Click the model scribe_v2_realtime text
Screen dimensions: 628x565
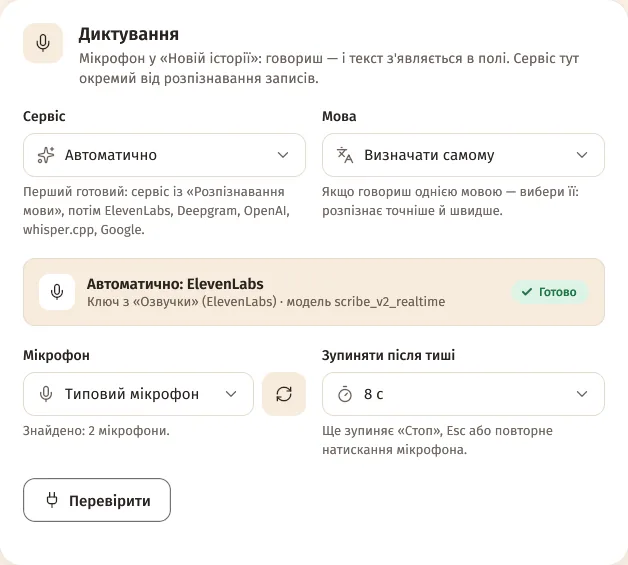pos(366,302)
